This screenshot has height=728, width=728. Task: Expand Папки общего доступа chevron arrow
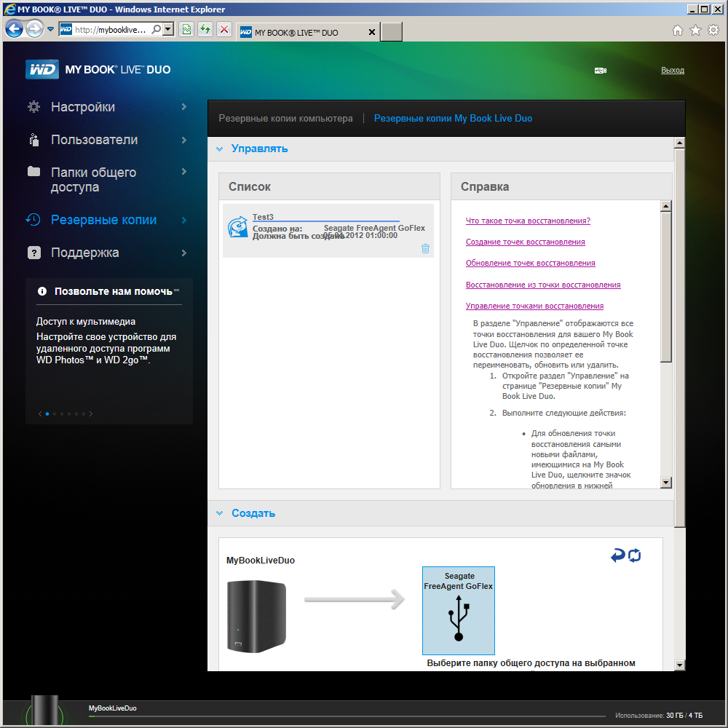184,172
